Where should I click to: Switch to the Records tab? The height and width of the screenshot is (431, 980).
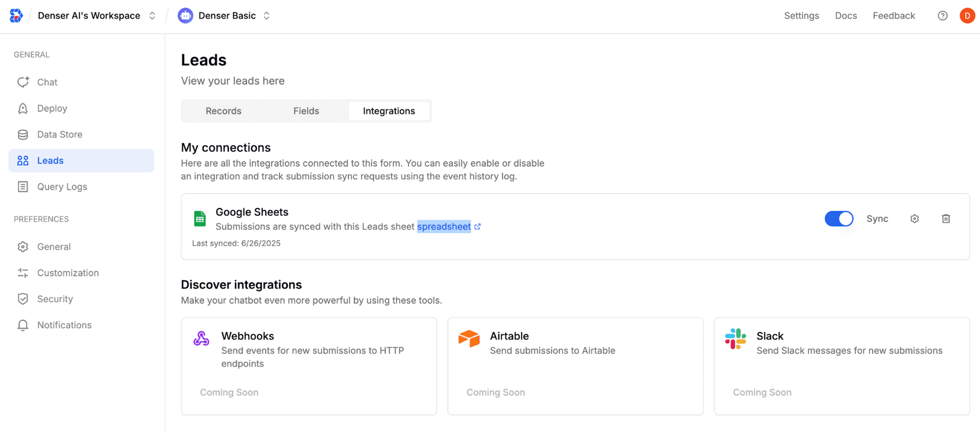pos(223,111)
